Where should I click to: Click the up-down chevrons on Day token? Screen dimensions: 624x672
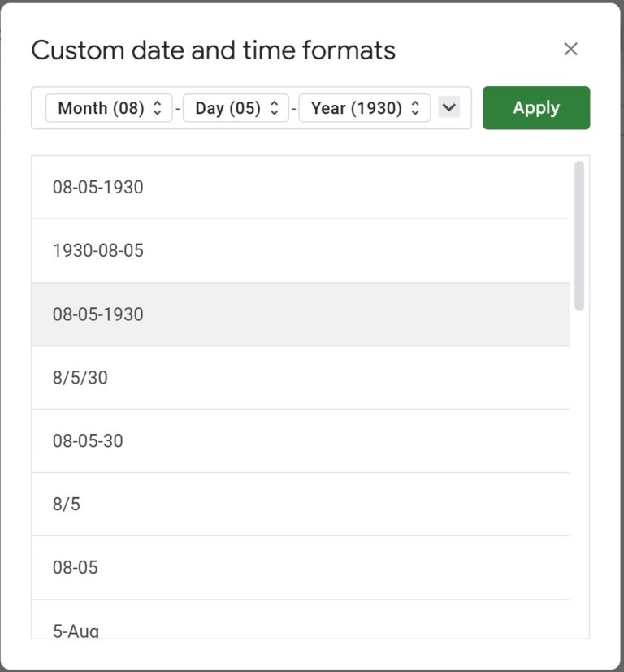pos(275,108)
